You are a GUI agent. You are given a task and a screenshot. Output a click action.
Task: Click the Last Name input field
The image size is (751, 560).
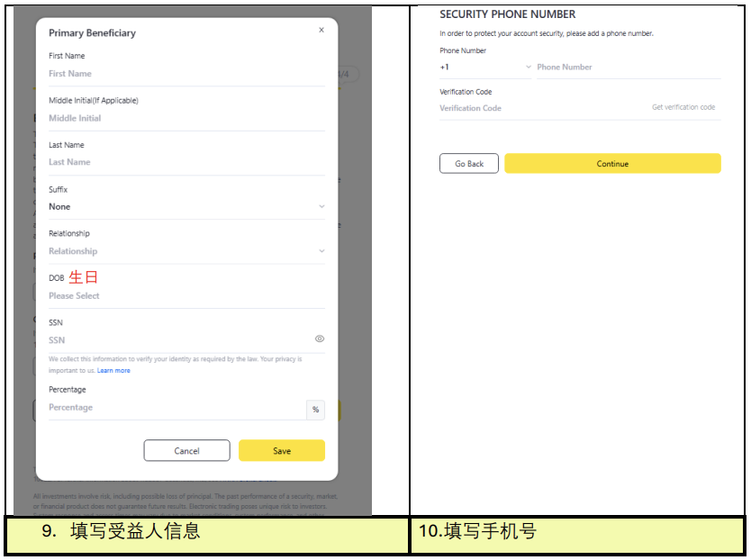tap(185, 162)
